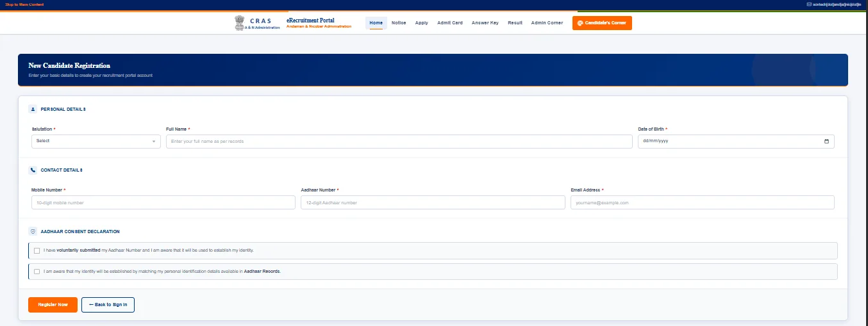
Task: Click the Candidate's Corner button
Action: coord(602,23)
